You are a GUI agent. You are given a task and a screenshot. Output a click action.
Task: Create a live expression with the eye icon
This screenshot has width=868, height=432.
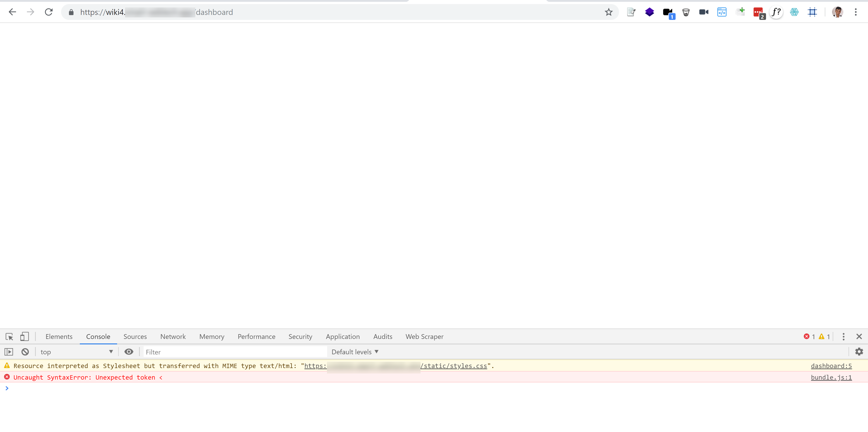(129, 352)
